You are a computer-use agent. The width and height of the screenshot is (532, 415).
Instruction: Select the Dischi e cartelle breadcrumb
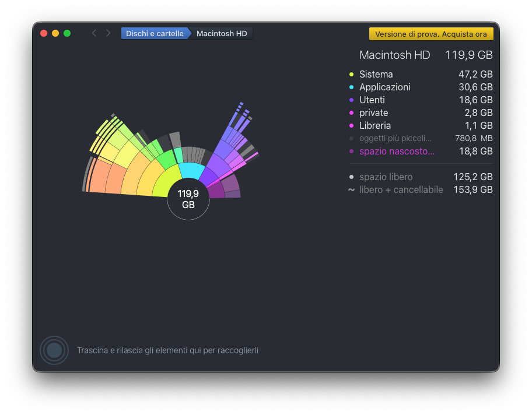click(x=155, y=34)
